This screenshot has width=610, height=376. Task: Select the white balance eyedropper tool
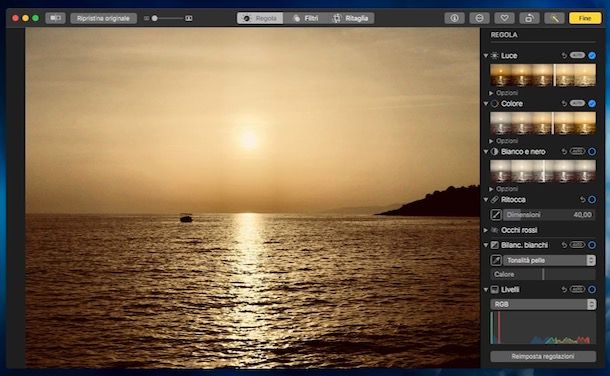pyautogui.click(x=496, y=260)
